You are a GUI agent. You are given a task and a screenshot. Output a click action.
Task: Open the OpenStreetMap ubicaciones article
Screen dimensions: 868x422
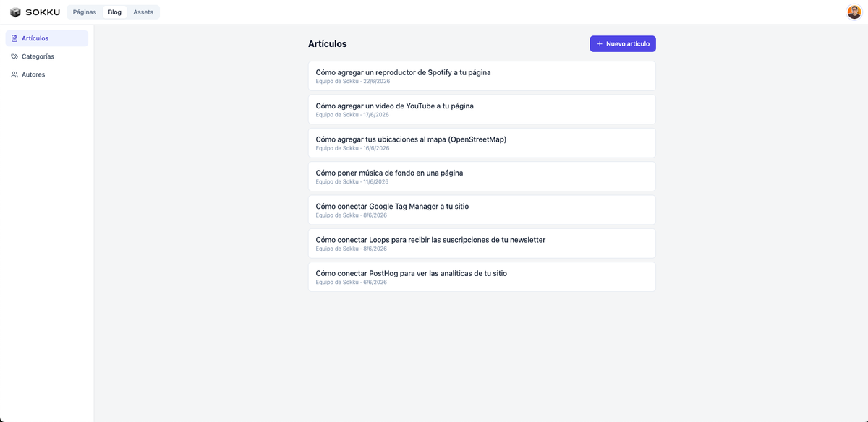tap(482, 143)
